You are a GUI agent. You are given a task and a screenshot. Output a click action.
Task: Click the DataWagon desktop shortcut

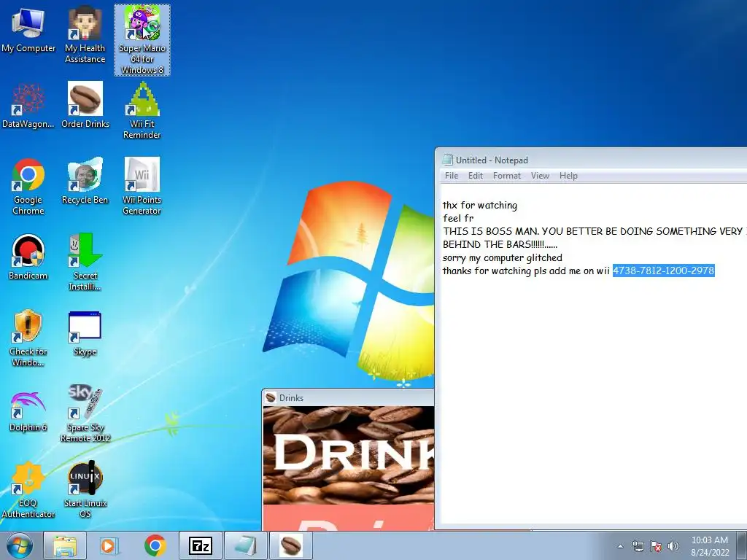[28, 106]
